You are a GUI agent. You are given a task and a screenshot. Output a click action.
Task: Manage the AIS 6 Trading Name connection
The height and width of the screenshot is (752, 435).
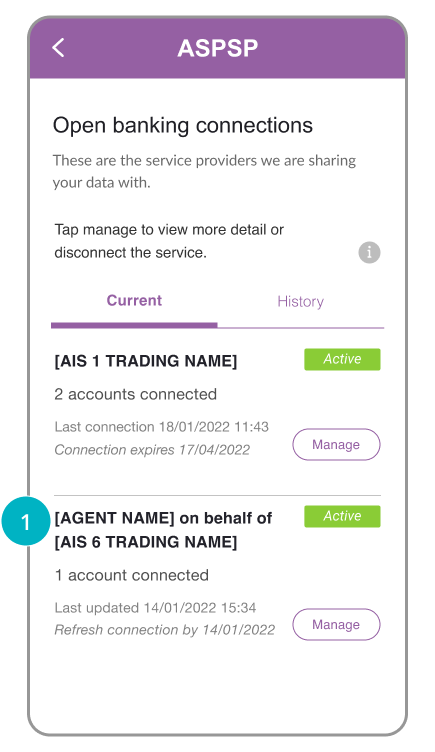pyautogui.click(x=336, y=624)
